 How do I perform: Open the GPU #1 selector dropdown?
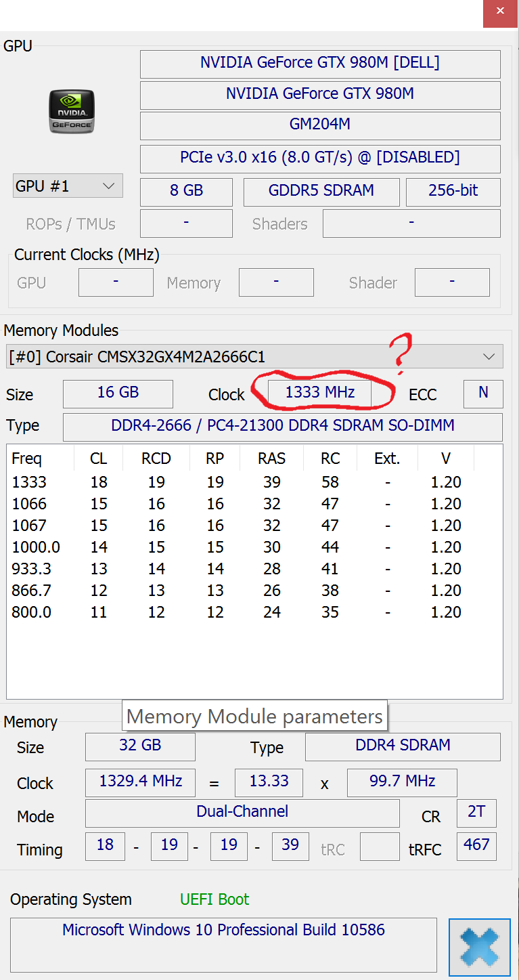68,186
